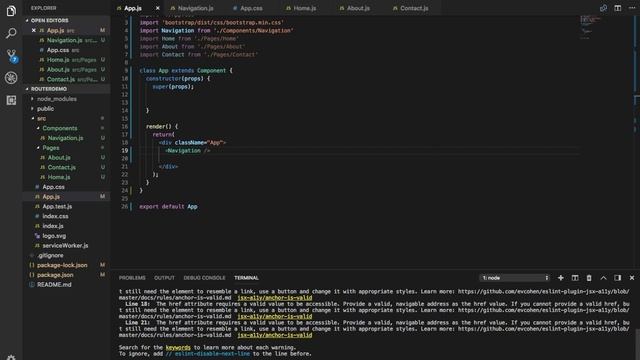
Task: Click the 'export default App' code line
Action: tap(168, 207)
